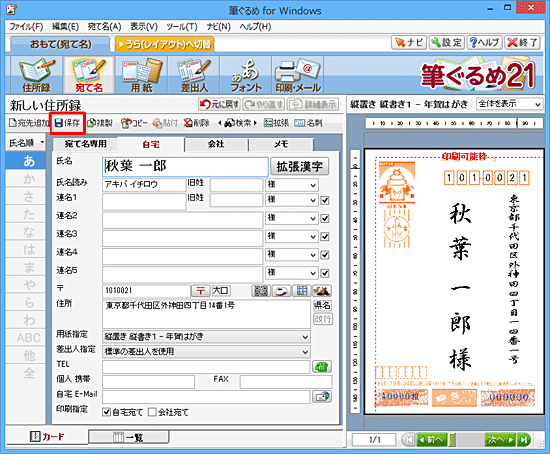
Task: Uncheck 自宅宛て print option
Action: pos(106,412)
